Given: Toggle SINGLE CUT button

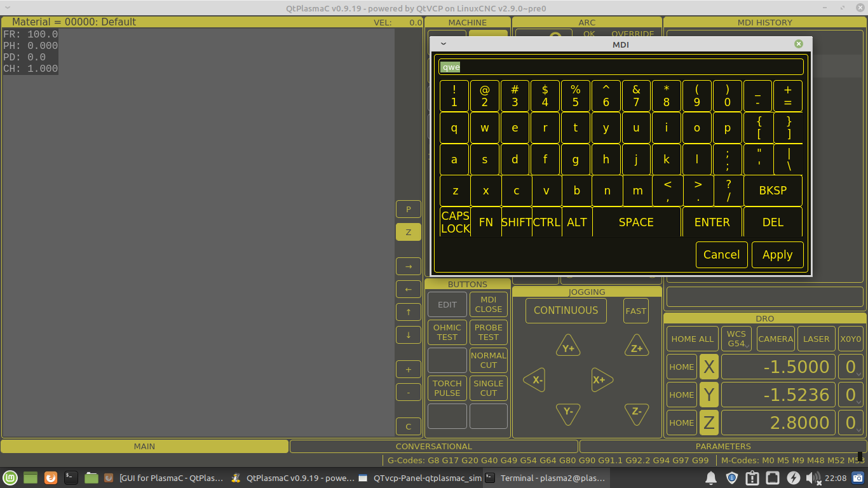Looking at the screenshot, I should (489, 388).
